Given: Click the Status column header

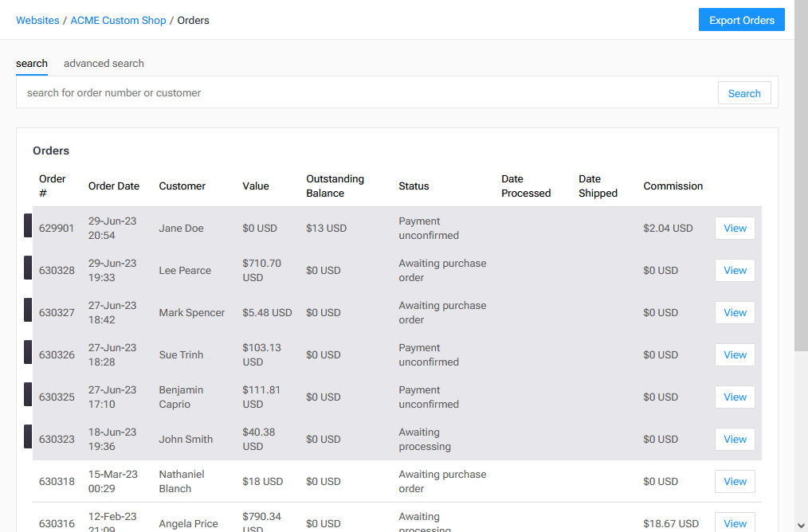Looking at the screenshot, I should click(414, 186).
